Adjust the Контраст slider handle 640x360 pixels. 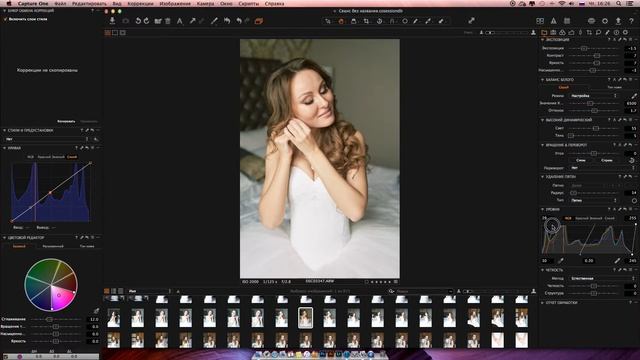[x=597, y=56]
